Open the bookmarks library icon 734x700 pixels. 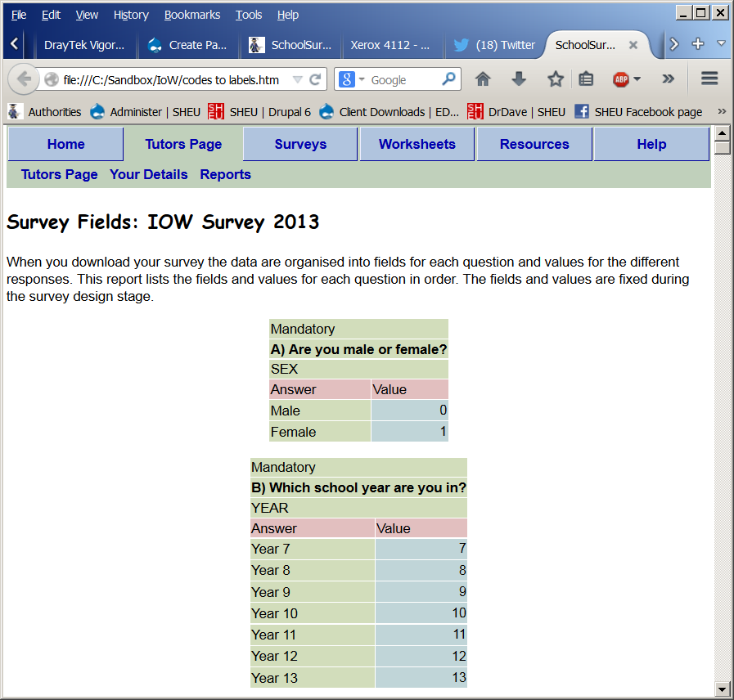[x=586, y=79]
